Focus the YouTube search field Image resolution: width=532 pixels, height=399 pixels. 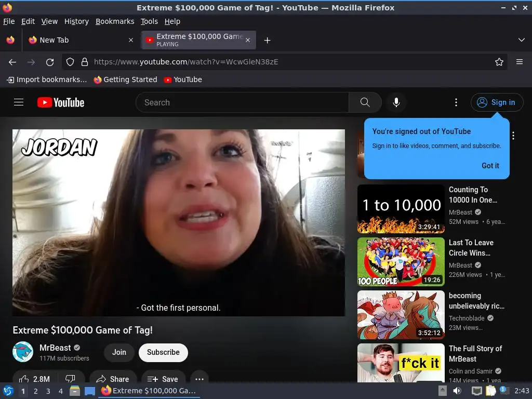click(243, 102)
